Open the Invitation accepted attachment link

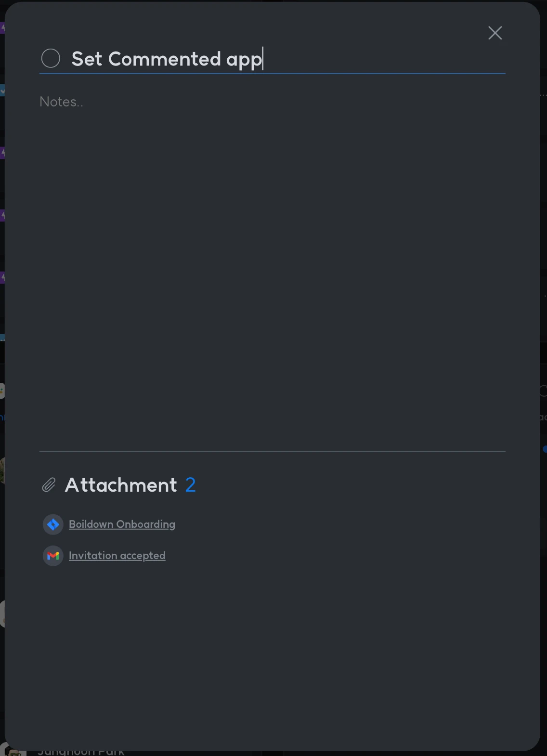click(x=117, y=556)
